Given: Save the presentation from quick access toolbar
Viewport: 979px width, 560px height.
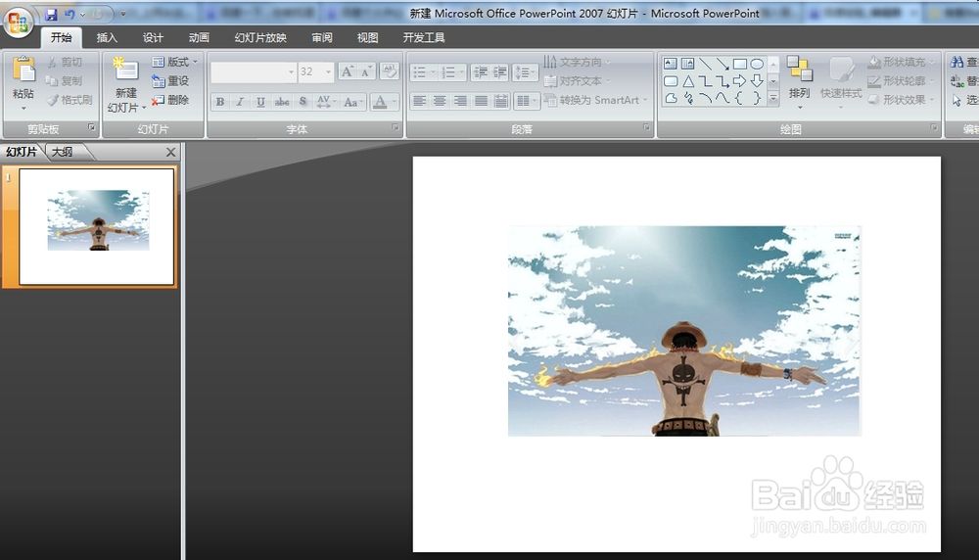Looking at the screenshot, I should coord(51,14).
